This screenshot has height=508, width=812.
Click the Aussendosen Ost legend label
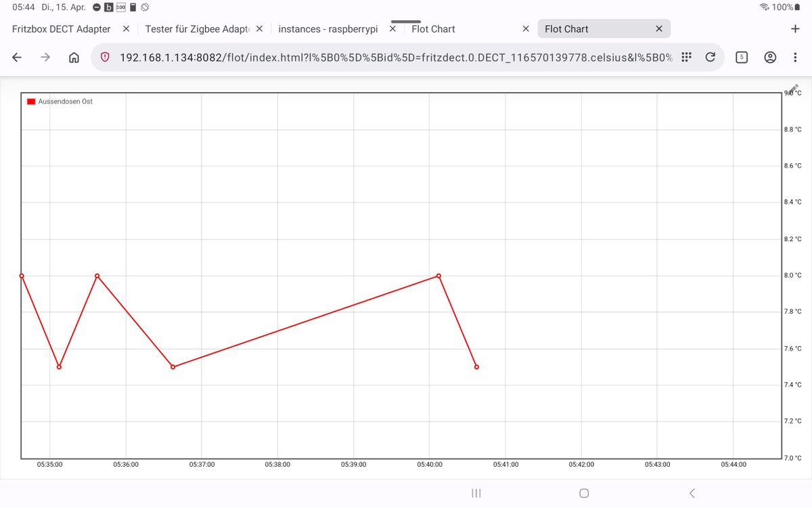pos(66,102)
